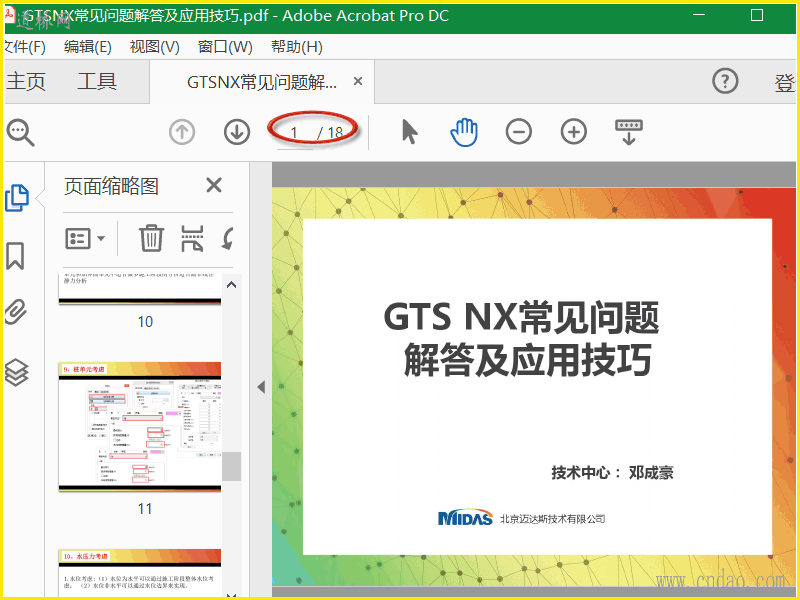Close the GTSNX document tab
Screen dimensions: 800x600
(358, 81)
